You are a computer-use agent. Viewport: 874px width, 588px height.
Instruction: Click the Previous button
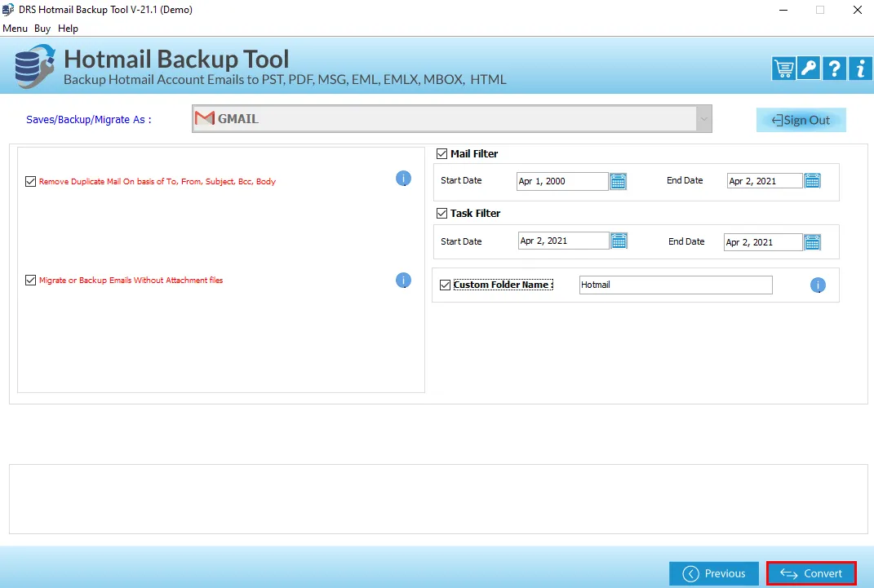coord(714,573)
